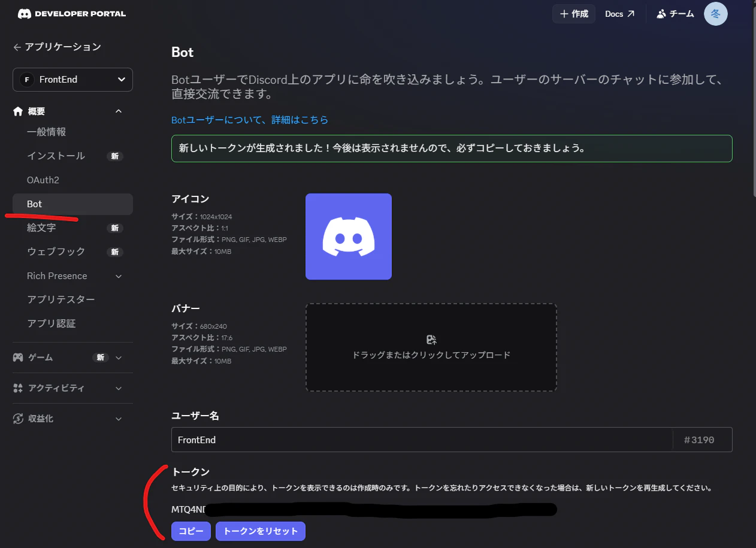Click the 収益化 monetization icon

click(x=18, y=419)
